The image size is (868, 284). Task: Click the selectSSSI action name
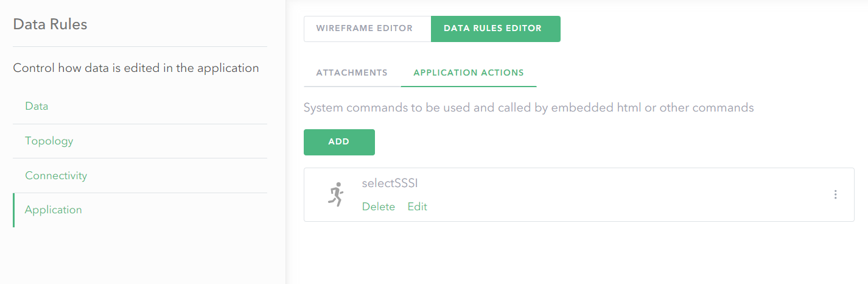tap(390, 183)
